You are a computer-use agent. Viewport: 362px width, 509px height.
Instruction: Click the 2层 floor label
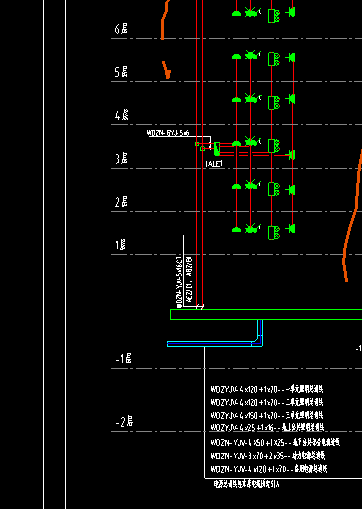(x=121, y=202)
